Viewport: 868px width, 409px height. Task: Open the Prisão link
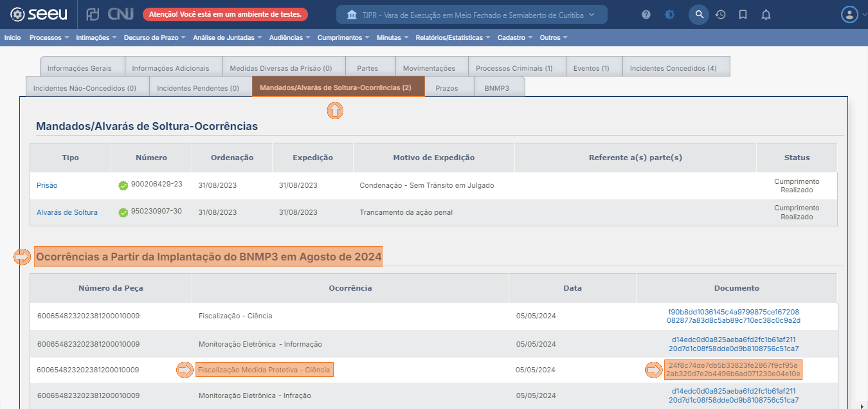tap(47, 185)
